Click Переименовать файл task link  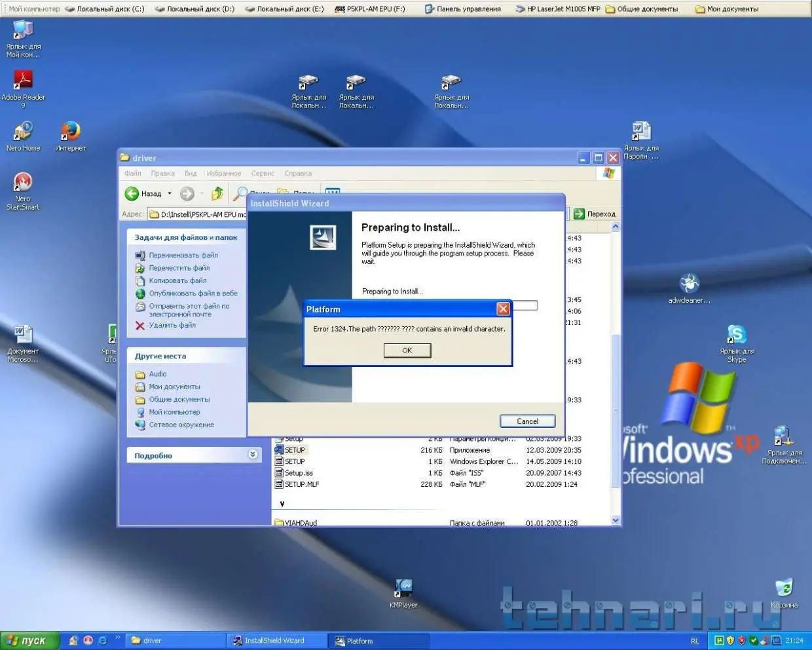click(x=183, y=256)
